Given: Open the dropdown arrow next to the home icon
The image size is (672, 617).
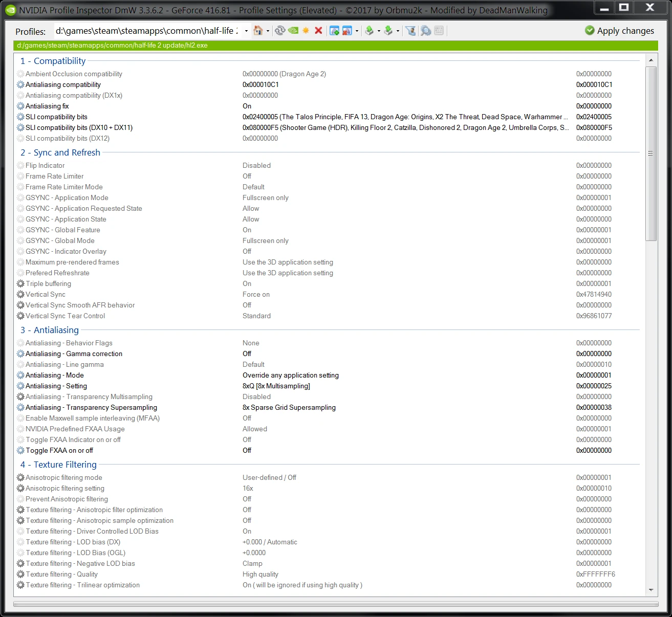Looking at the screenshot, I should [268, 31].
